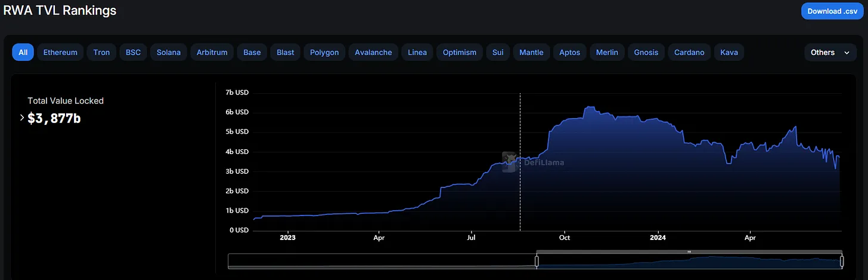
Task: Click the Jul label on the time axis
Action: point(472,238)
